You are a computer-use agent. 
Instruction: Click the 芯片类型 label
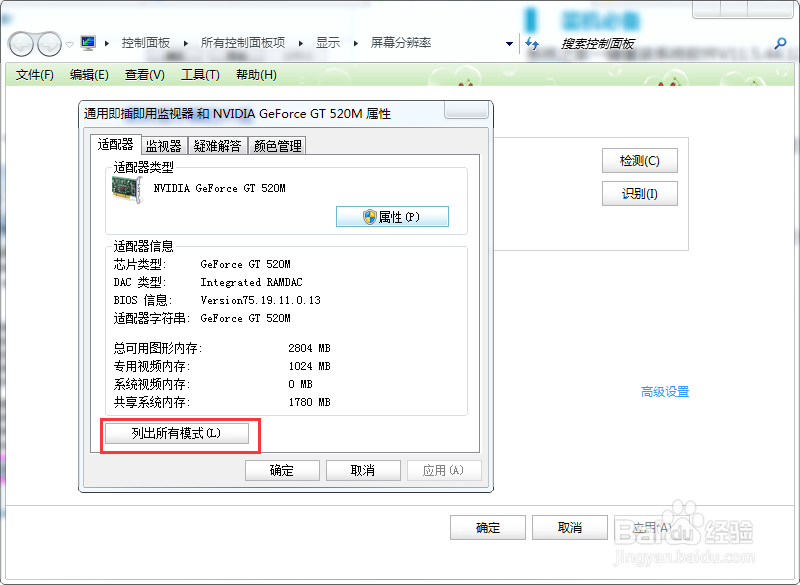[140, 264]
